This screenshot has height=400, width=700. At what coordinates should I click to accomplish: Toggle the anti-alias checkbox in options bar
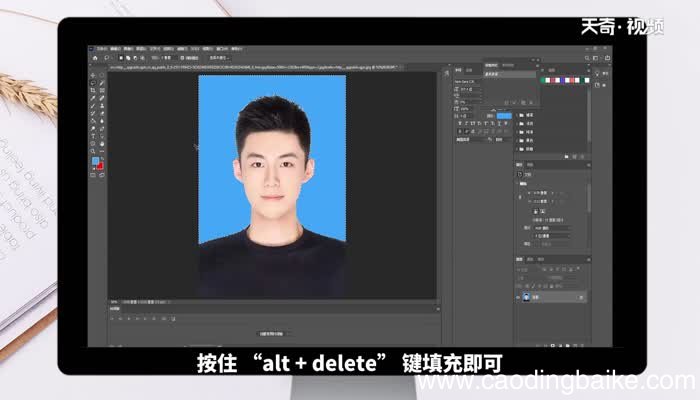(182, 58)
